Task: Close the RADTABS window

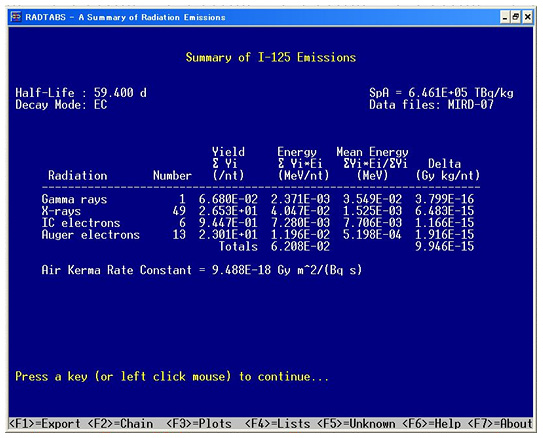Action: coord(527,17)
